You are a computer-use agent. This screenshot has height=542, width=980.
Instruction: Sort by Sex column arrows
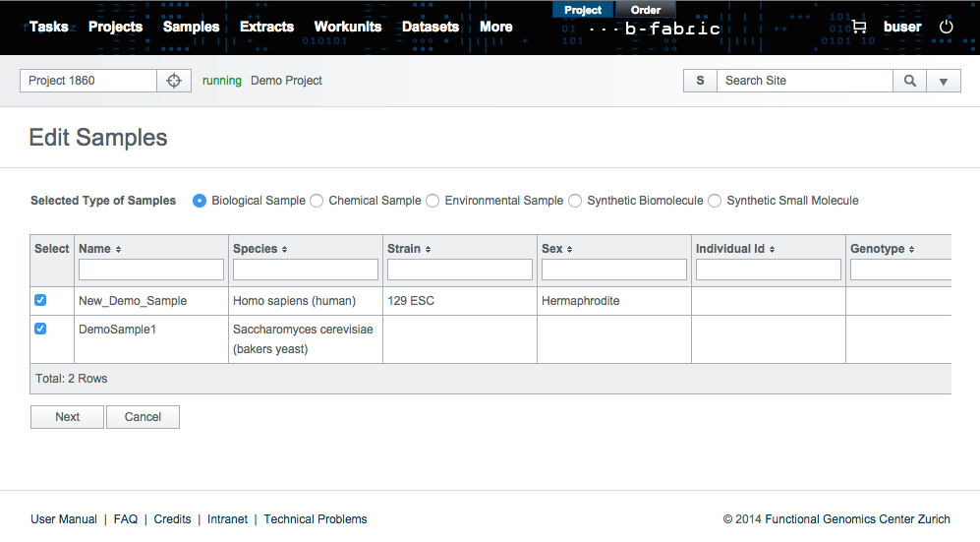(x=569, y=250)
